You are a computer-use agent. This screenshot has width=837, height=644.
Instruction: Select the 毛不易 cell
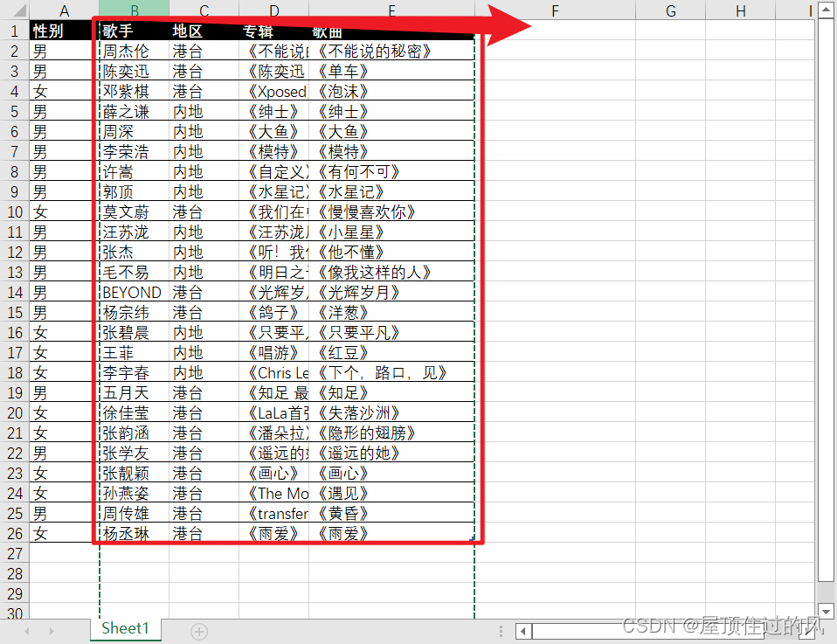pyautogui.click(x=134, y=272)
